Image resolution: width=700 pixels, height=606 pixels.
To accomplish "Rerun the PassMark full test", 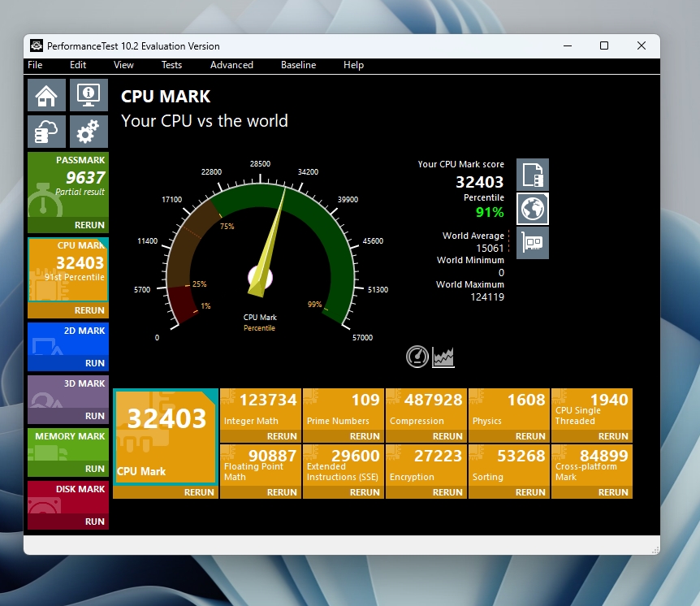I will tap(68, 225).
